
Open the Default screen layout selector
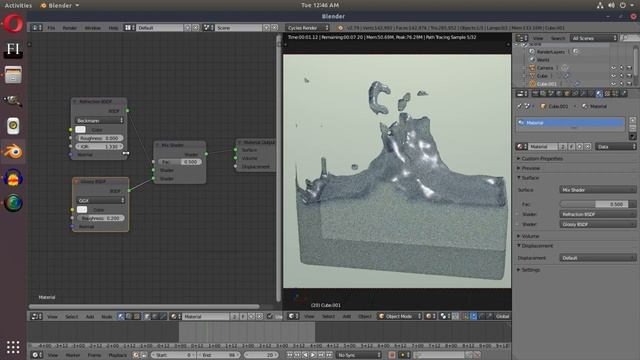160,28
